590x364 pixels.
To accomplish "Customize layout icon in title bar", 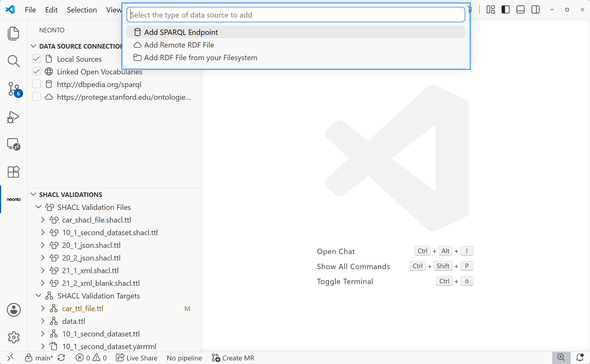I will [x=490, y=10].
